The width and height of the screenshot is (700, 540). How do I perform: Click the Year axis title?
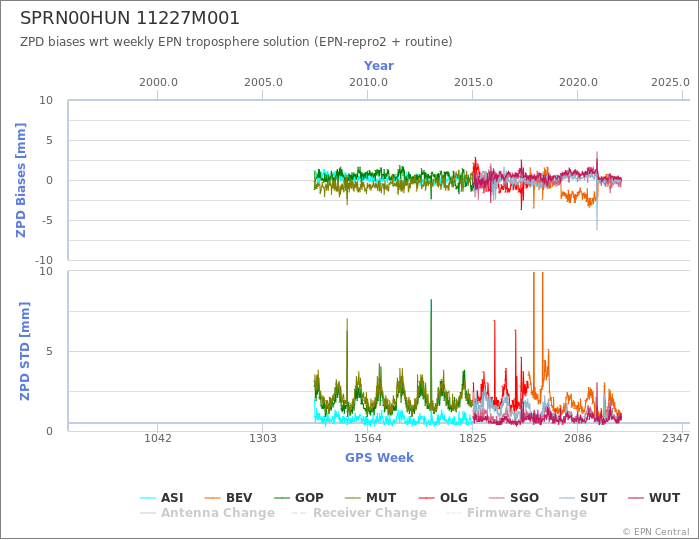tap(379, 66)
